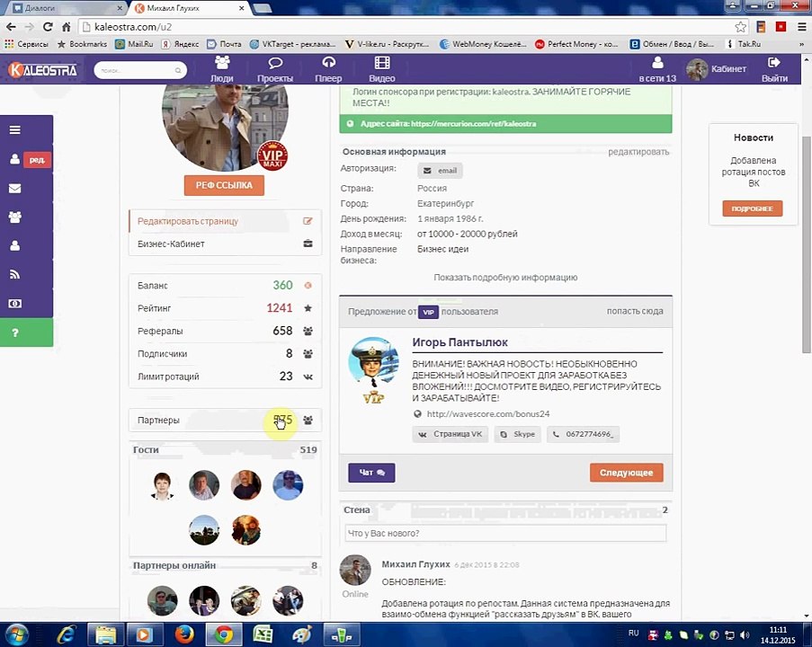Viewport: 812px width, 647px height.
Task: Click the email authorization badge
Action: click(441, 171)
